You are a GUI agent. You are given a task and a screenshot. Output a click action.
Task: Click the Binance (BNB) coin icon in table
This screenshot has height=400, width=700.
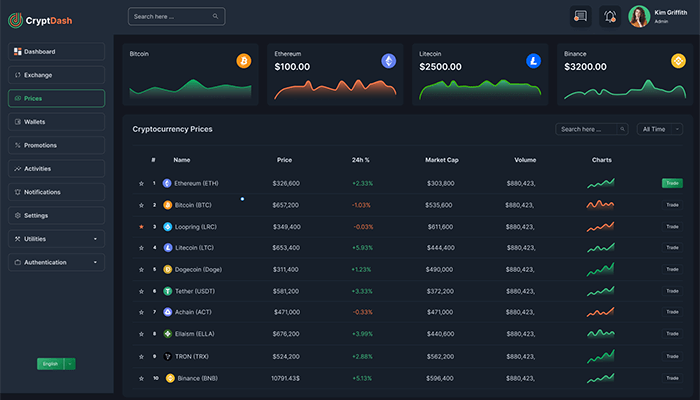pyautogui.click(x=170, y=378)
